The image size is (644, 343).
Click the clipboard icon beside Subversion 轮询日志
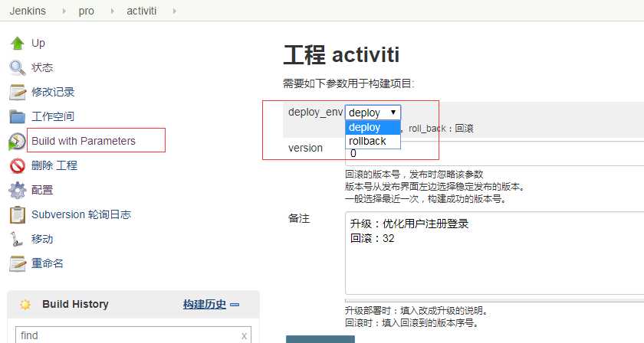[x=17, y=215]
